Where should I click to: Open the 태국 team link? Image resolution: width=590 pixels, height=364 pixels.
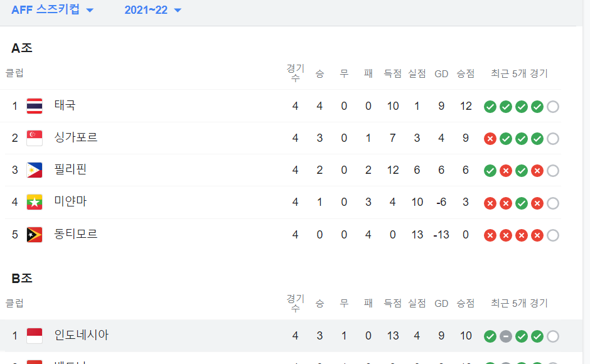(65, 105)
